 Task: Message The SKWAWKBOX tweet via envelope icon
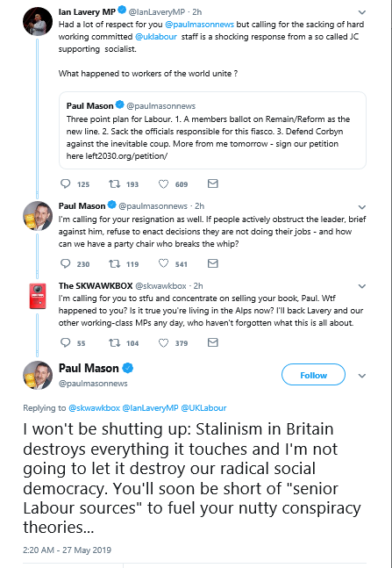click(x=213, y=342)
